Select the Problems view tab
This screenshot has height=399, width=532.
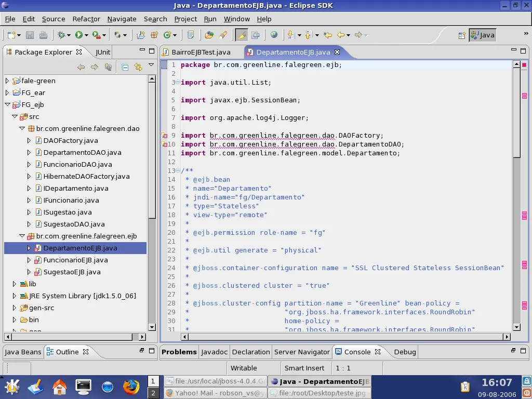[179, 352]
